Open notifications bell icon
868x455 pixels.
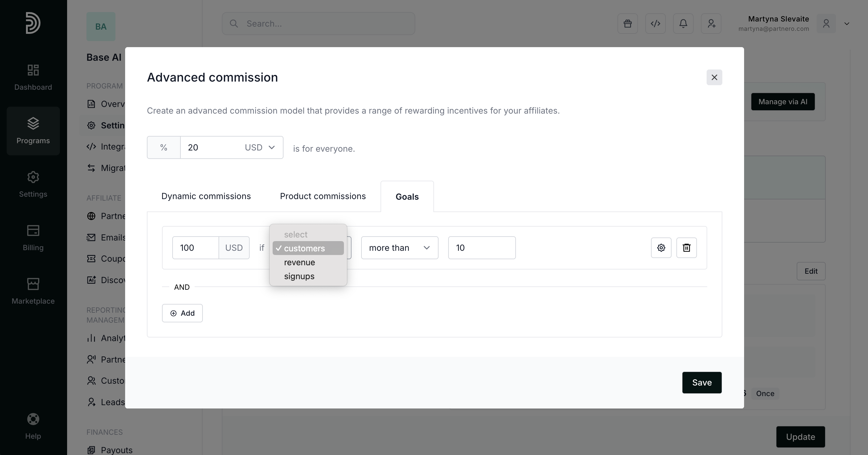683,24
